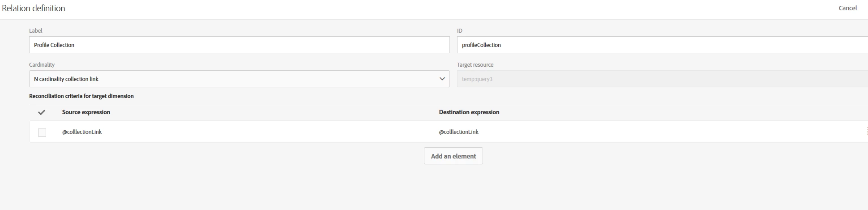Click the 'Destination expression' column header
Screen dimensions: 868x210
click(x=469, y=112)
